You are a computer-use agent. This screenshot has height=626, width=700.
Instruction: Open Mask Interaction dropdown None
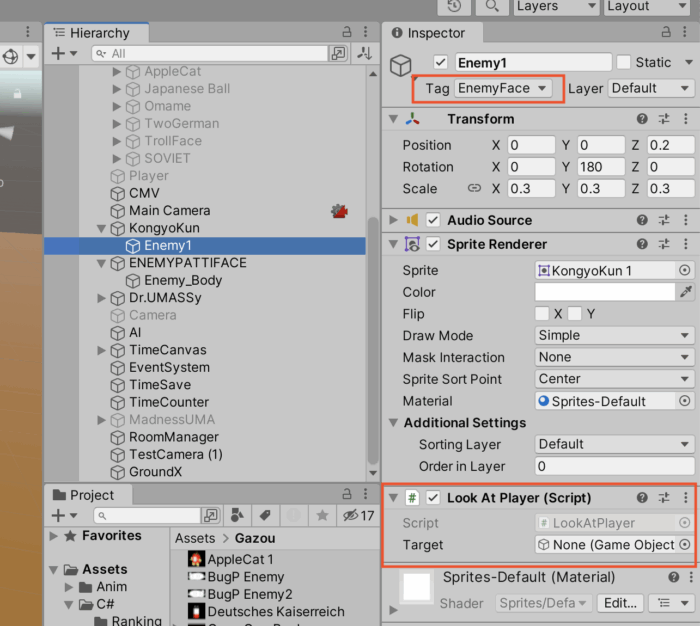[x=614, y=357]
